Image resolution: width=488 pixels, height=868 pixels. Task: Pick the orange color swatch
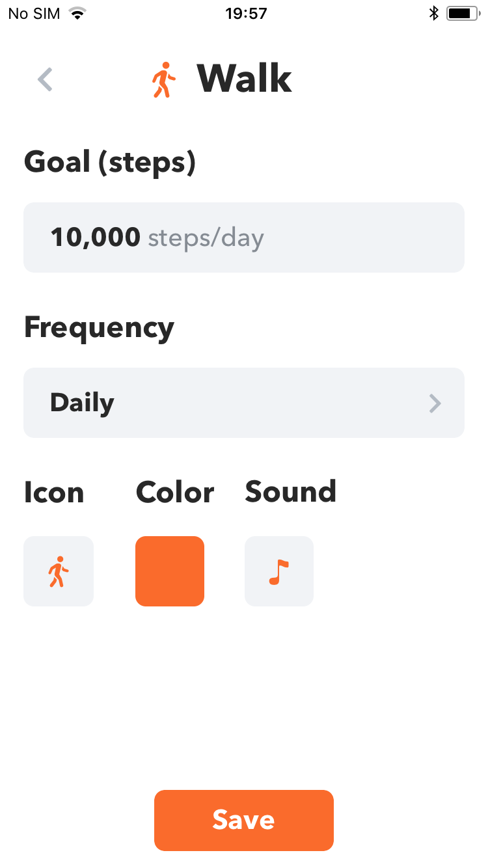(x=170, y=571)
